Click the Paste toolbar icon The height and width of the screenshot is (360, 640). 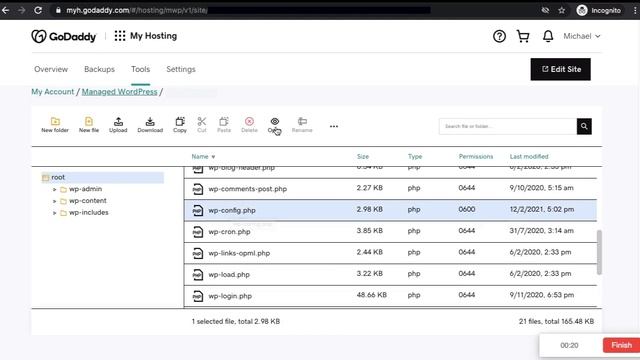click(x=224, y=124)
